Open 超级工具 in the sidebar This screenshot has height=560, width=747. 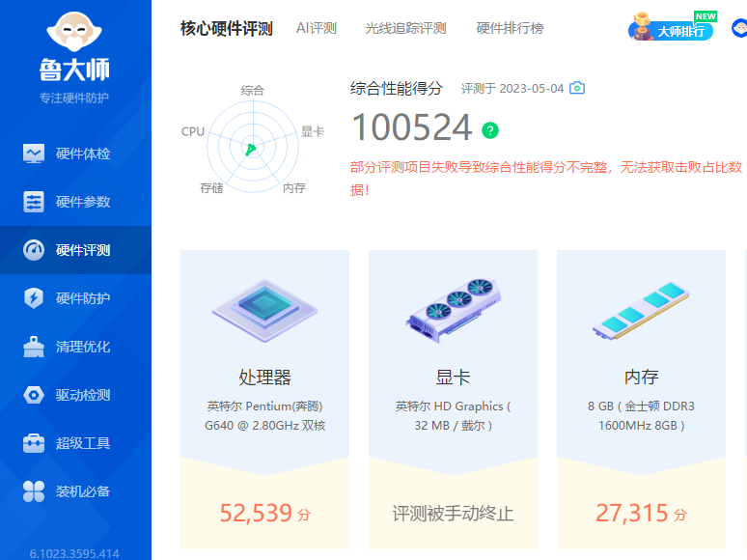click(x=75, y=443)
